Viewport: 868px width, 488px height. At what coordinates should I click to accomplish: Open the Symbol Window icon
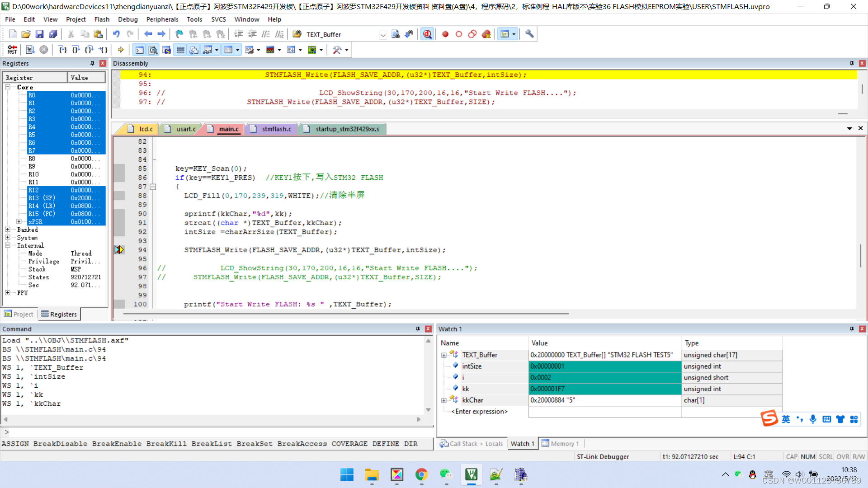click(x=166, y=50)
